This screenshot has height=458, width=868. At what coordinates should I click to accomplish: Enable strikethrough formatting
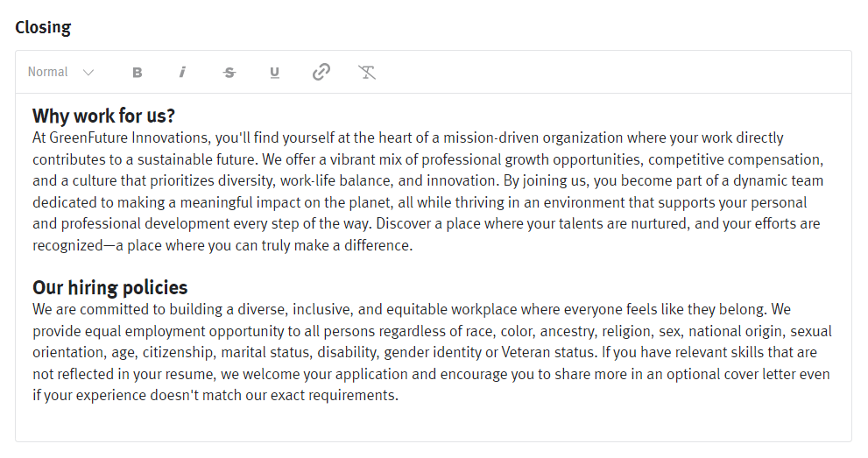pyautogui.click(x=229, y=73)
